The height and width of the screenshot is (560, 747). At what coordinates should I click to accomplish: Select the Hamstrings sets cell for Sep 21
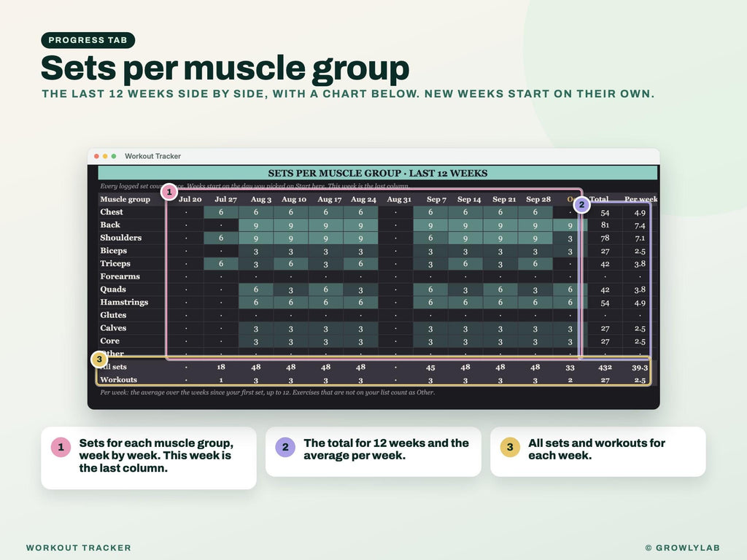[500, 303]
